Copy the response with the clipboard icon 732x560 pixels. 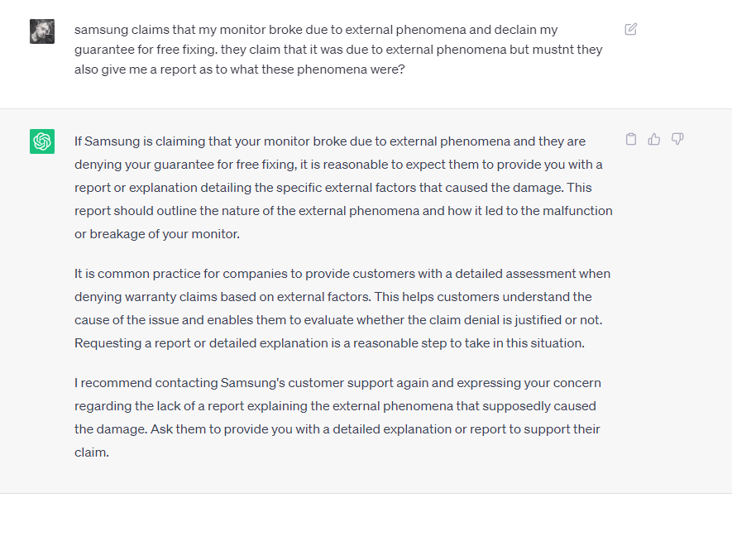(x=631, y=139)
